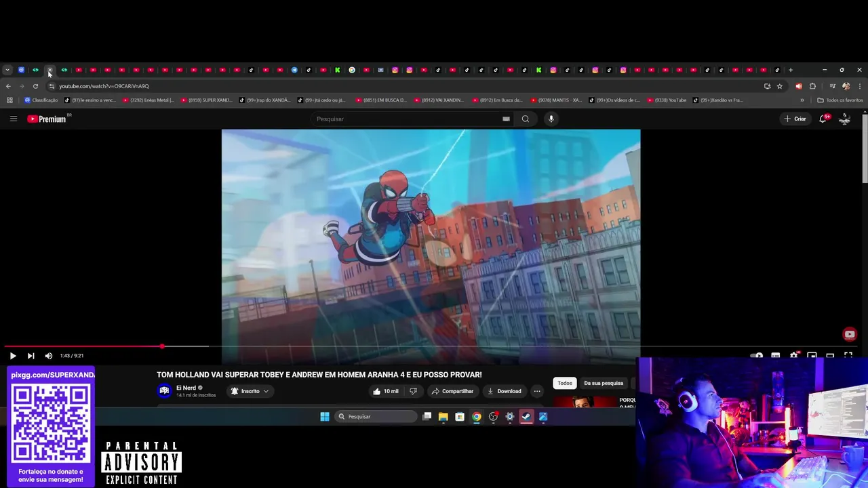Open the tab search dropdown arrow
868x488 pixels.
(7, 70)
